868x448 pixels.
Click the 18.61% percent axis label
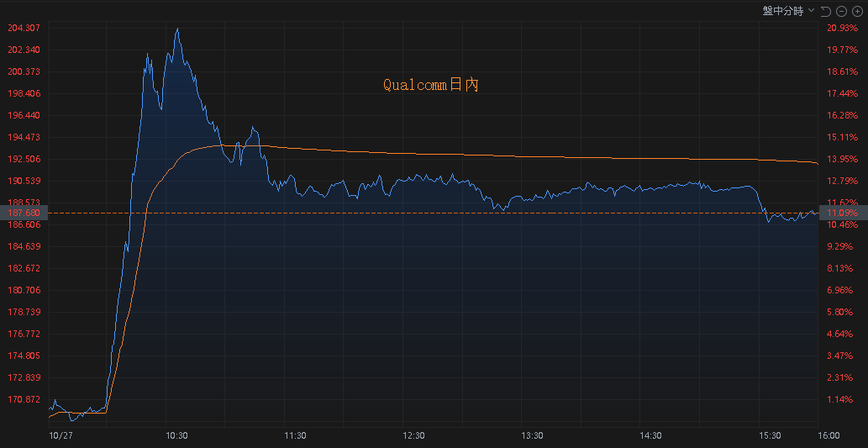pyautogui.click(x=842, y=71)
